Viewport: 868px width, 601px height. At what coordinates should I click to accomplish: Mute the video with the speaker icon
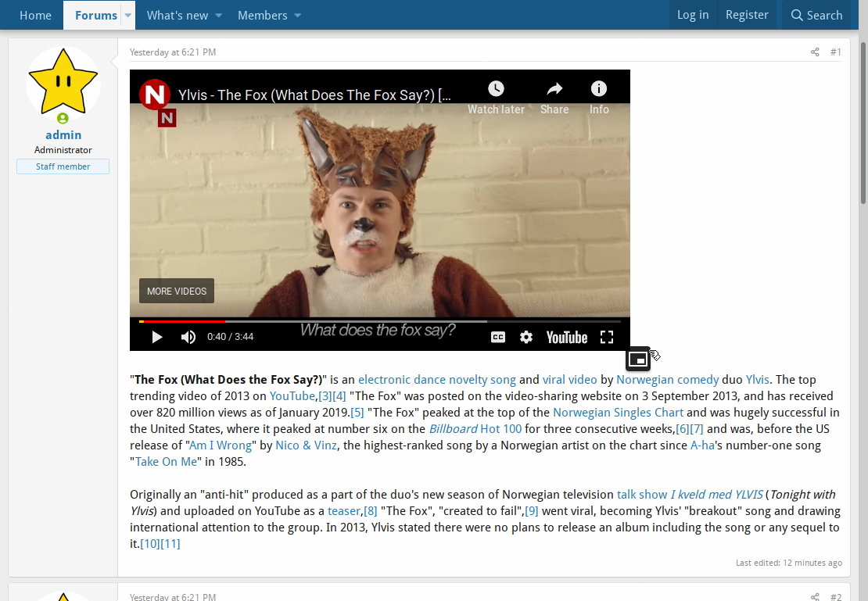[x=188, y=337]
